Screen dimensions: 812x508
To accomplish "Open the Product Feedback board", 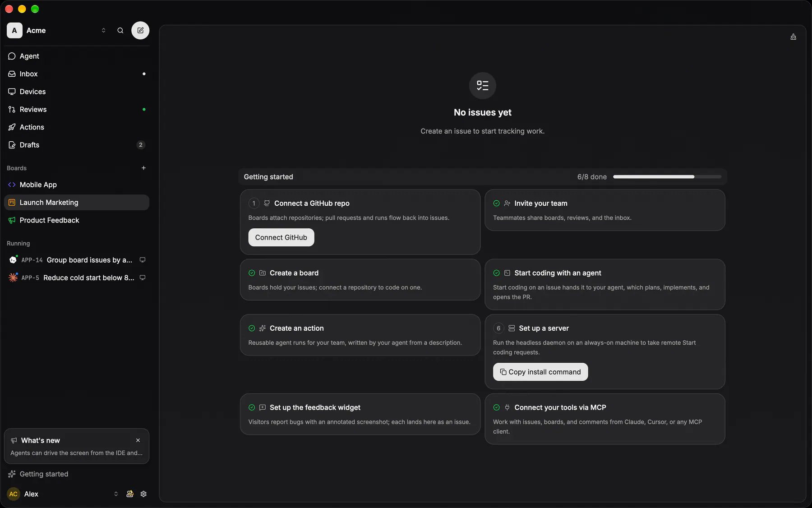I will coord(77,220).
